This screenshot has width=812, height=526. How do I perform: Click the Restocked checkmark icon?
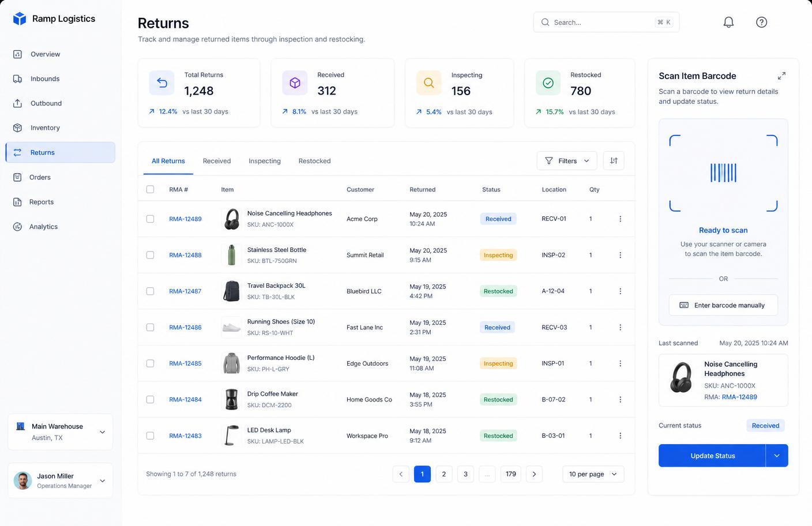pos(548,83)
